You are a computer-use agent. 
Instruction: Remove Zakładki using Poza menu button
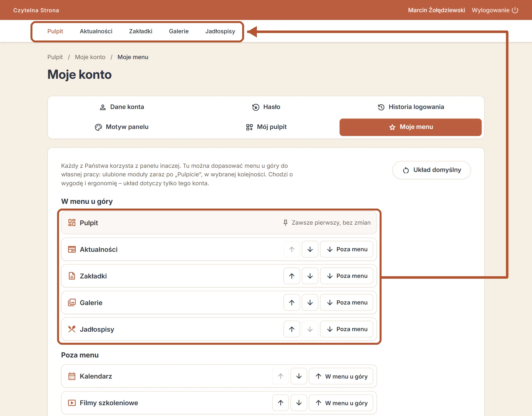click(347, 276)
